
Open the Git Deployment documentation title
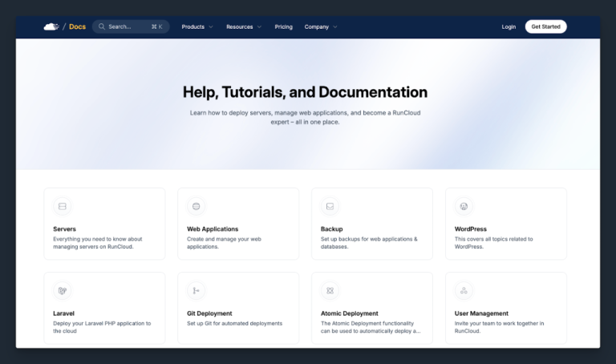209,313
